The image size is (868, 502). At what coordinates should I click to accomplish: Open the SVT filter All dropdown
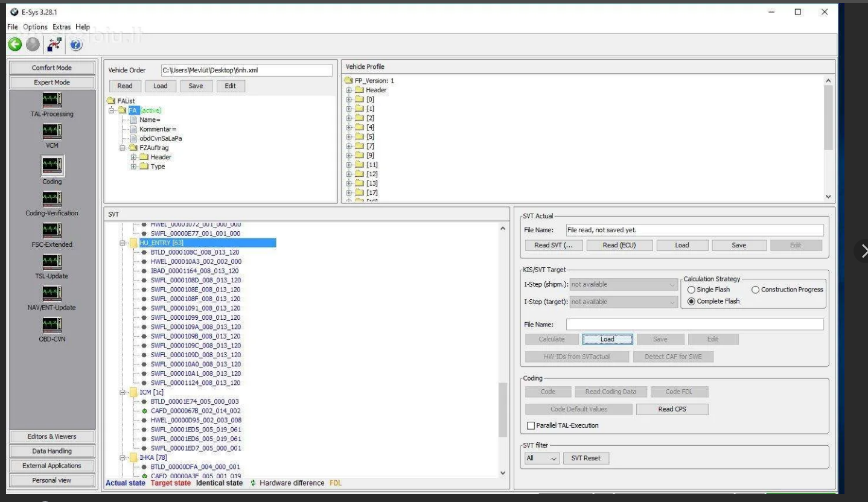pos(542,459)
